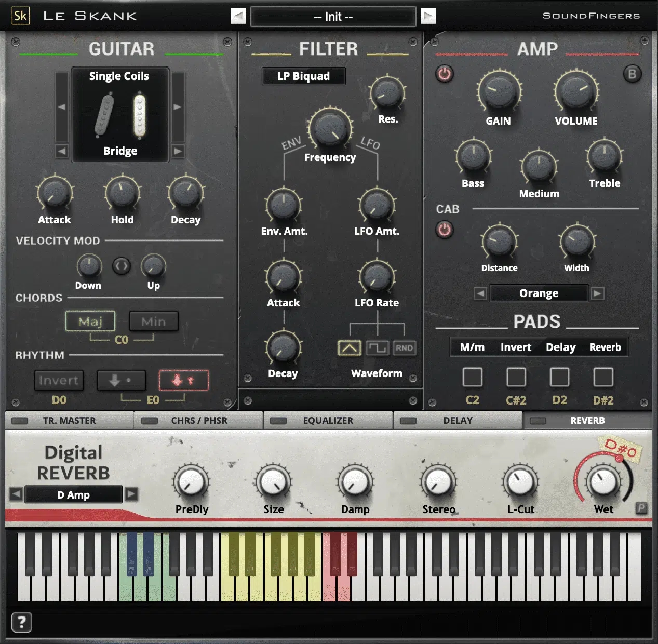Choose the RND random waveform
Viewport: 658px width, 644px height.
(x=404, y=348)
